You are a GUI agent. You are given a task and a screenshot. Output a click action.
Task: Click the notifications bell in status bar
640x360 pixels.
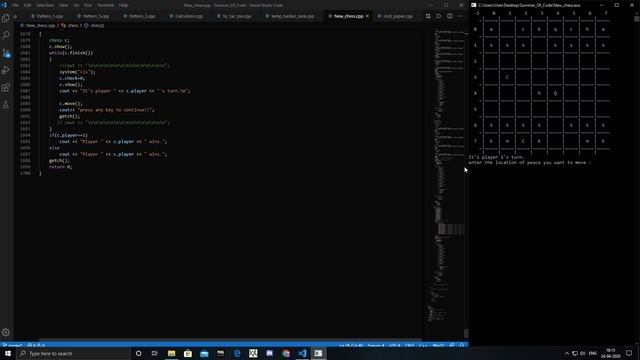462,346
